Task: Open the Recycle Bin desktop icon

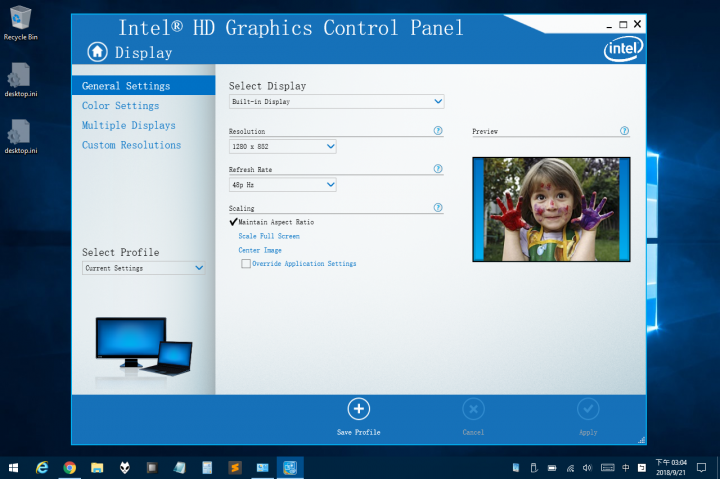Action: tap(20, 23)
